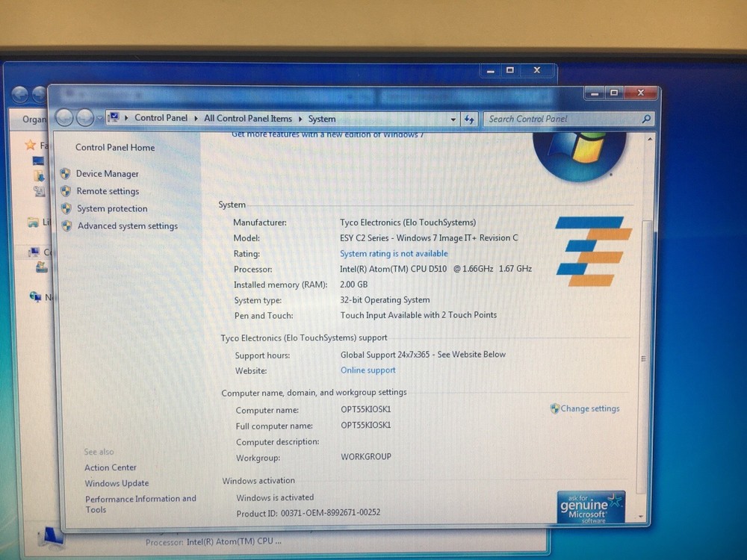Select System in the breadcrumb path

click(321, 118)
